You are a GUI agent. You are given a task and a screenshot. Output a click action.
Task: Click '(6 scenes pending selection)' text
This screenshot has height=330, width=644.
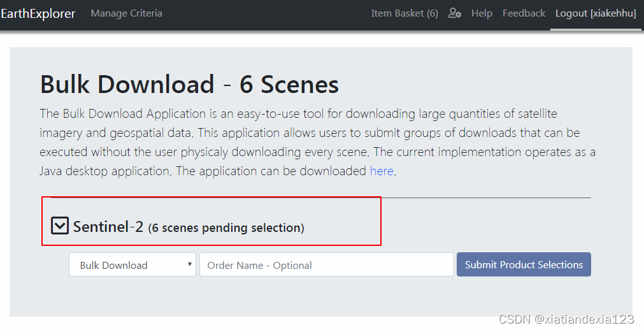click(226, 227)
